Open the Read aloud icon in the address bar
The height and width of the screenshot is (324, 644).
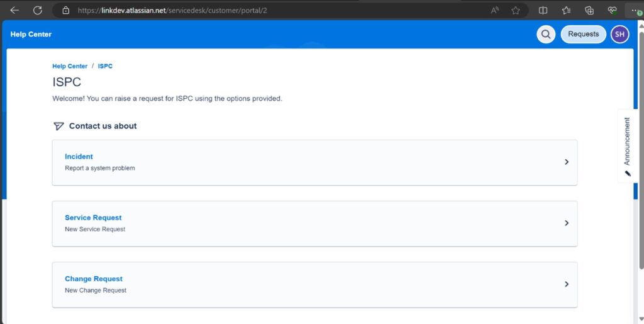point(495,10)
